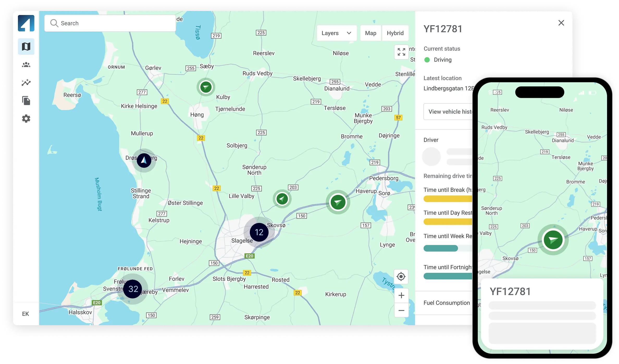The width and height of the screenshot is (619, 364).
Task: Open the settings gear sidebar icon
Action: (x=26, y=119)
